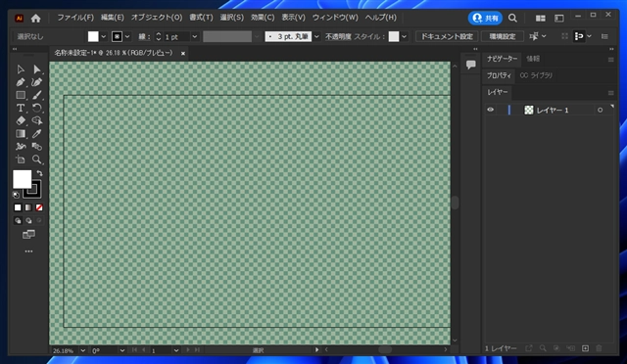The height and width of the screenshot is (364, 627).
Task: Open the workspace switcher icon
Action: tap(559, 18)
